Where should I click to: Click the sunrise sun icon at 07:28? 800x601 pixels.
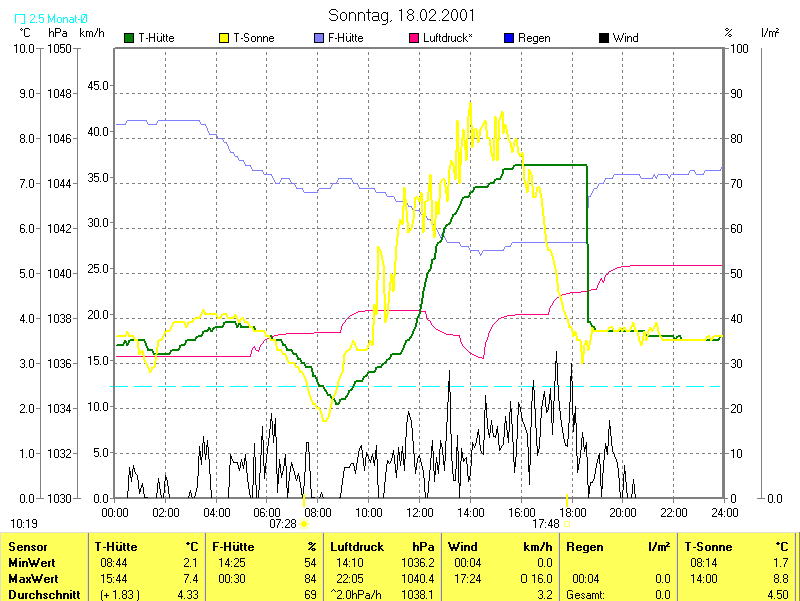click(x=305, y=523)
